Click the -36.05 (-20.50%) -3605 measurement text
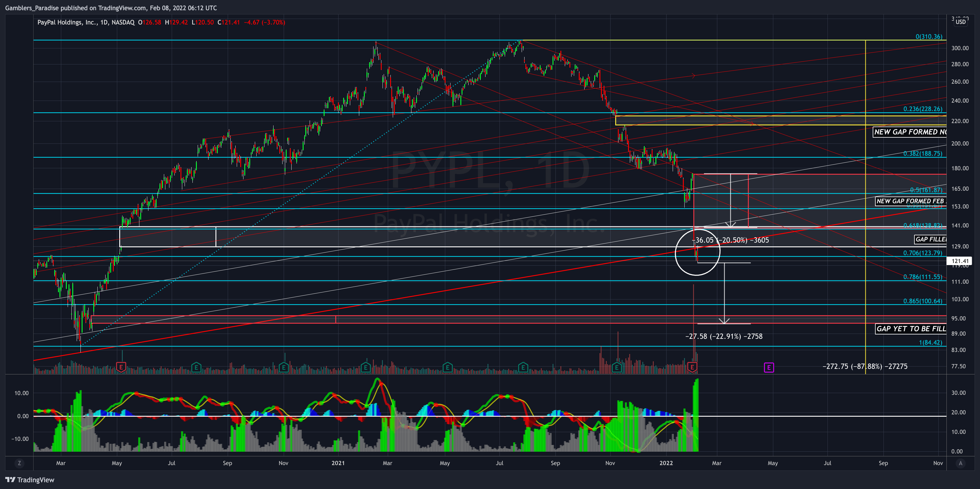 click(730, 240)
